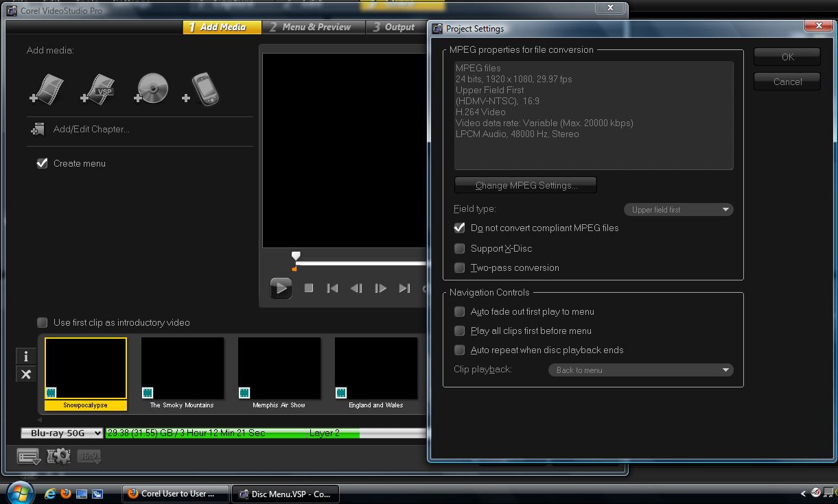The height and width of the screenshot is (504, 838).
Task: Open project settings gear icon
Action: pyautogui.click(x=58, y=456)
